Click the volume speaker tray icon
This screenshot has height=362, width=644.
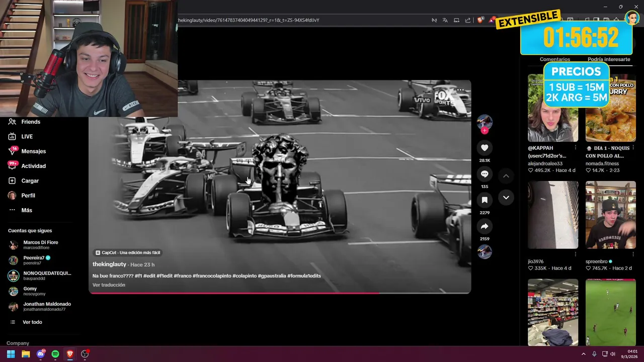(613, 354)
